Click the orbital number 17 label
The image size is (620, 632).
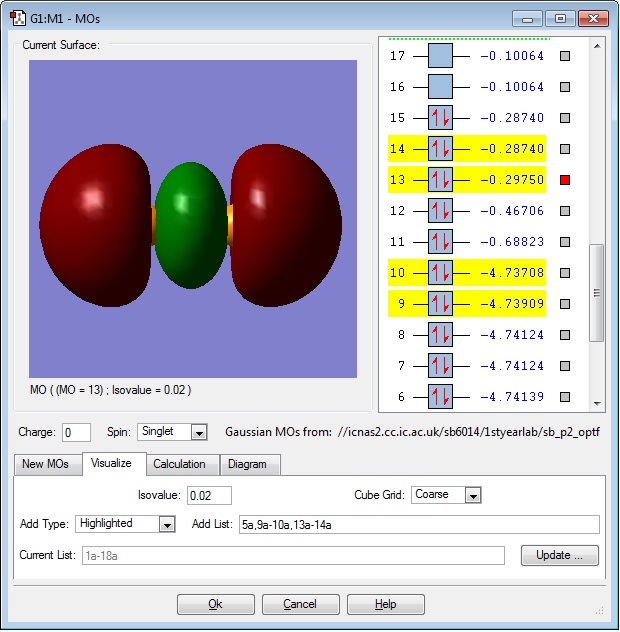397,56
